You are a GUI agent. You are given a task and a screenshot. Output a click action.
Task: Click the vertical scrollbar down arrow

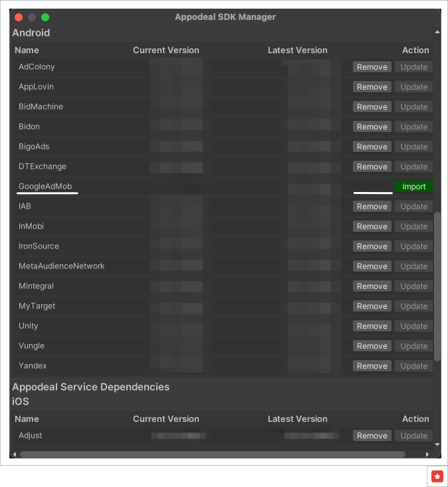click(x=437, y=444)
